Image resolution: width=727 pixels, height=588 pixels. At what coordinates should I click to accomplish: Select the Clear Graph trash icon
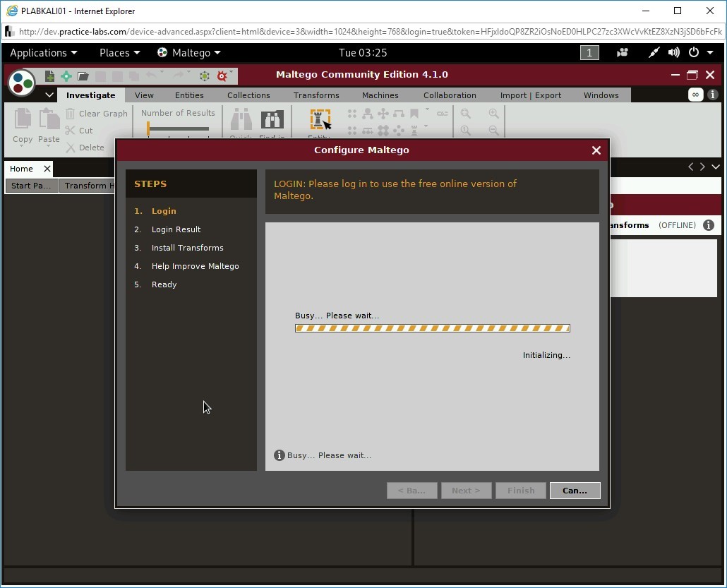tap(70, 113)
